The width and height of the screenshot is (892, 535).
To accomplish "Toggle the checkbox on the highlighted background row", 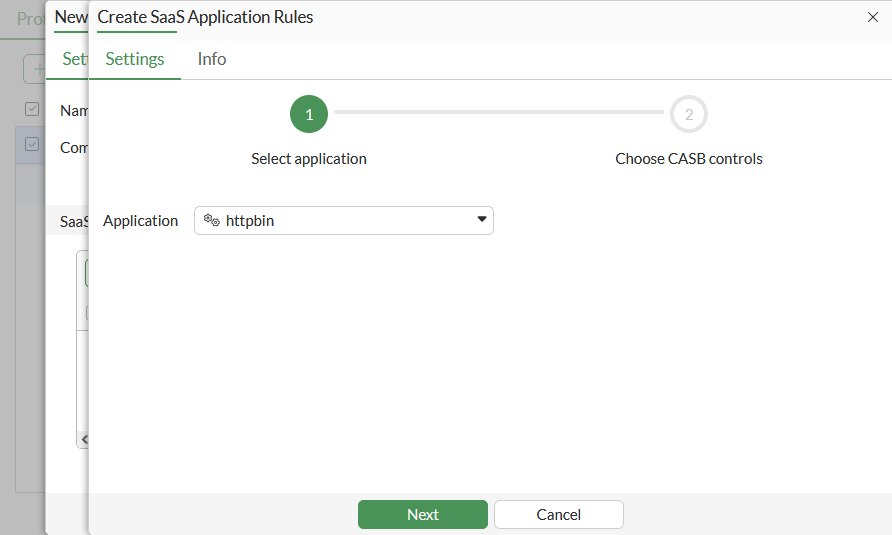I will 32,145.
